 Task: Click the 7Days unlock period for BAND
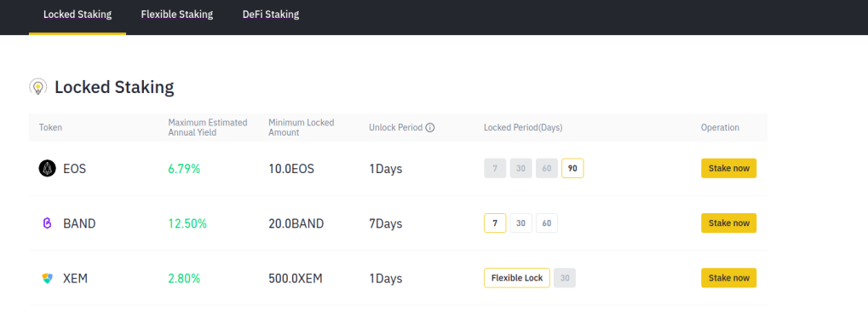(x=386, y=223)
